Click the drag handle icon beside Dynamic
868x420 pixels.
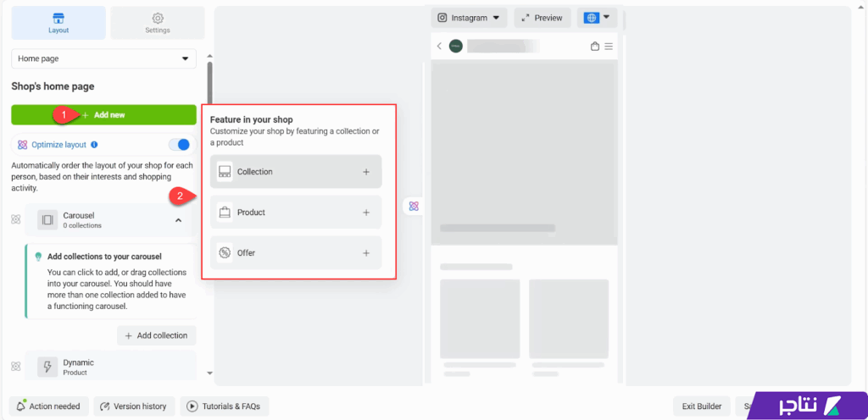tap(15, 367)
